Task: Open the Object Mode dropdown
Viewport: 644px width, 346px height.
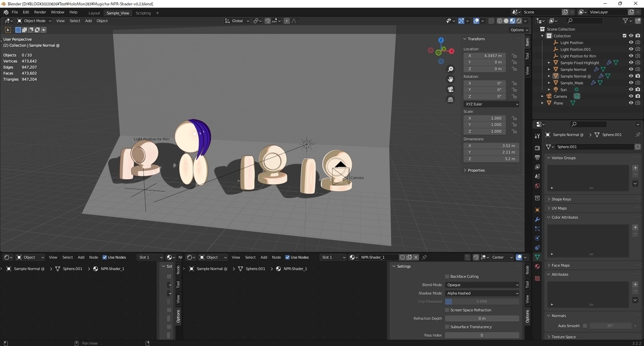Action: (34, 21)
